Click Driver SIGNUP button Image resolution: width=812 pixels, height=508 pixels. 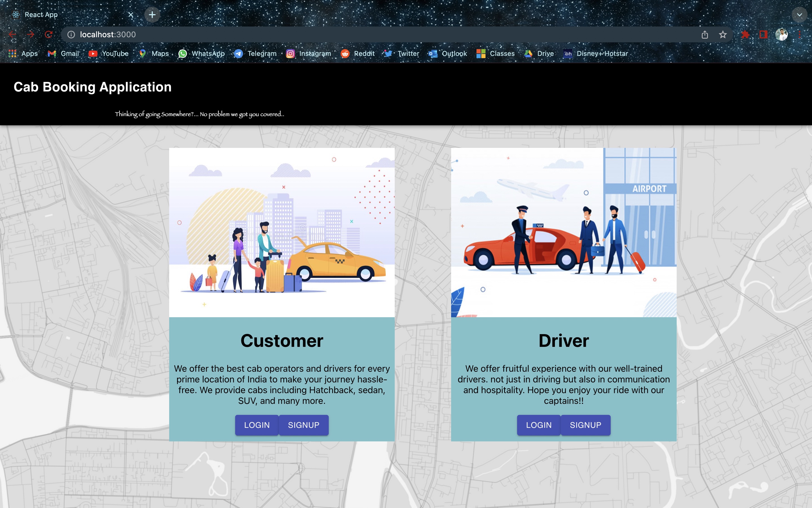586,425
